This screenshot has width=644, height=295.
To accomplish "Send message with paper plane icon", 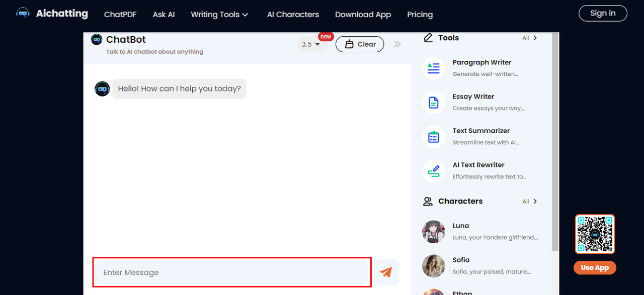I will point(386,272).
